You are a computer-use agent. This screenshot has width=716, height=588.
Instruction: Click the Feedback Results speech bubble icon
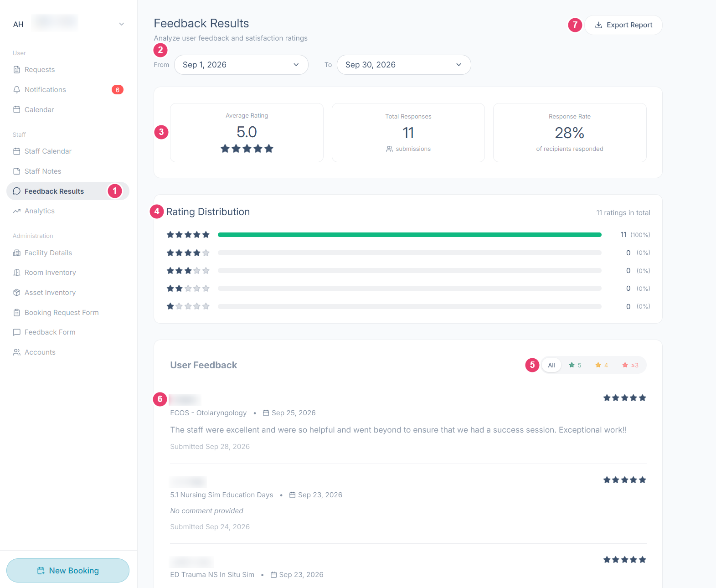pyautogui.click(x=17, y=191)
